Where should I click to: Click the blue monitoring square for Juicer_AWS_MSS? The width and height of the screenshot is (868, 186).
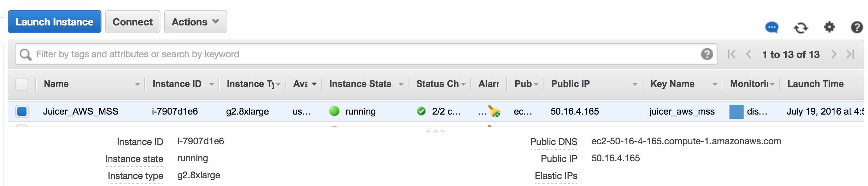(736, 111)
